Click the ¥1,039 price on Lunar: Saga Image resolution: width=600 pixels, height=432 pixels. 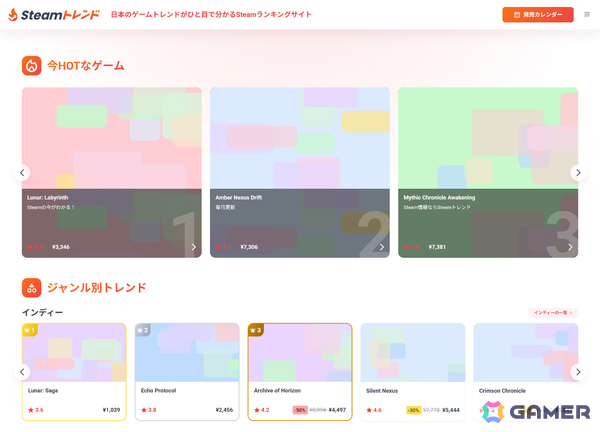pos(111,410)
